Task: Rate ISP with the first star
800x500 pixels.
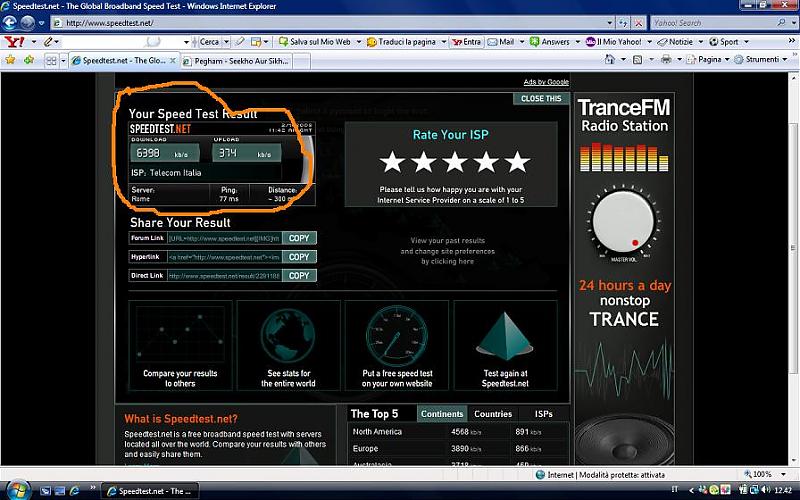Action: (x=392, y=161)
